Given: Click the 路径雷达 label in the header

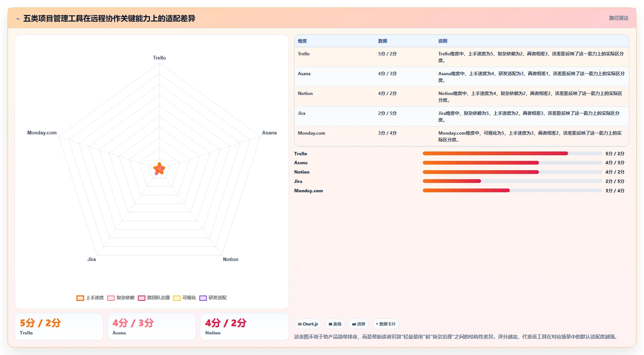Looking at the screenshot, I should (x=619, y=18).
